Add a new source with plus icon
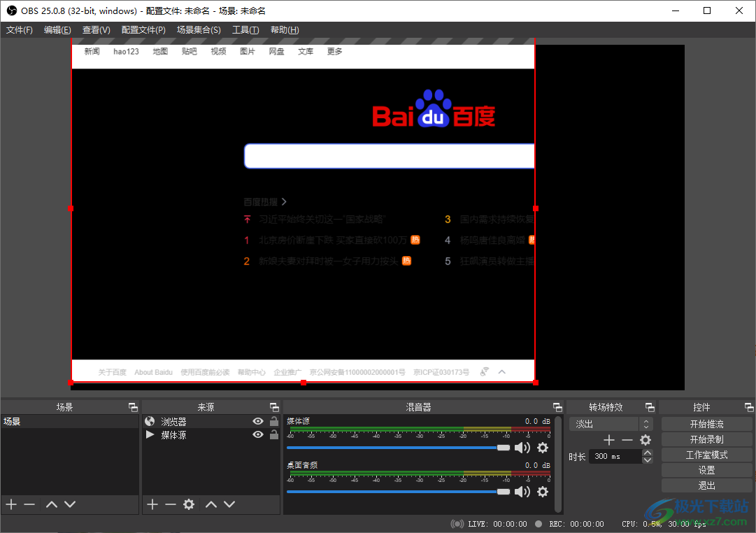 pos(152,504)
